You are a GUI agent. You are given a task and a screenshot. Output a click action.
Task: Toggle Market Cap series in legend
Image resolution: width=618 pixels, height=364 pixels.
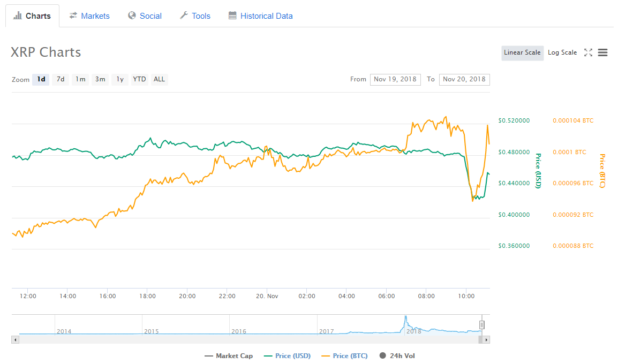(229, 356)
